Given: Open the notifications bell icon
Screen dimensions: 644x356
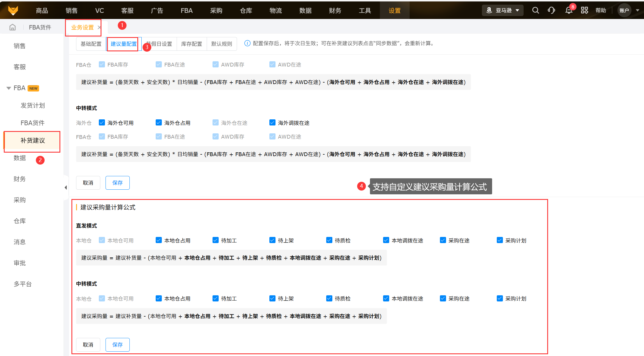Looking at the screenshot, I should coord(568,11).
